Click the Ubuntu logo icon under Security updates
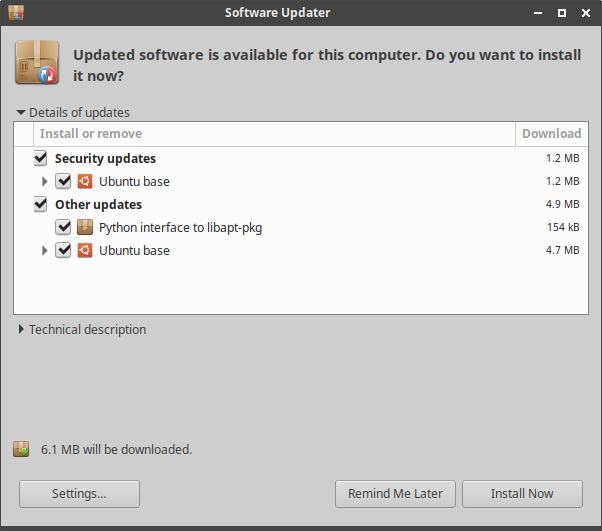 click(x=84, y=181)
